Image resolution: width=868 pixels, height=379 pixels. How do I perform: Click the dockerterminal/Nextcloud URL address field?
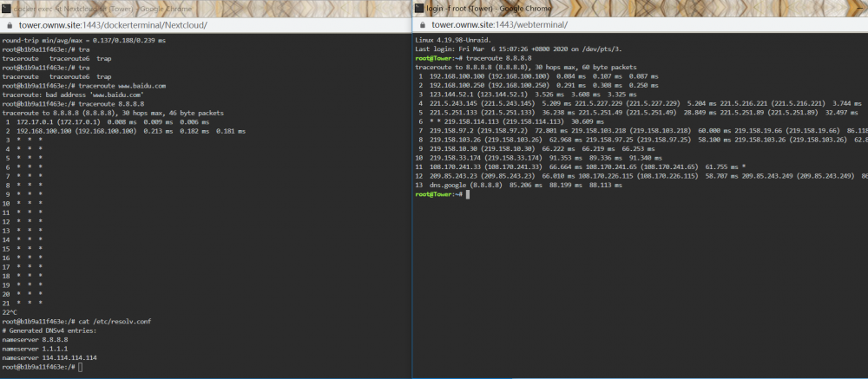coord(113,25)
